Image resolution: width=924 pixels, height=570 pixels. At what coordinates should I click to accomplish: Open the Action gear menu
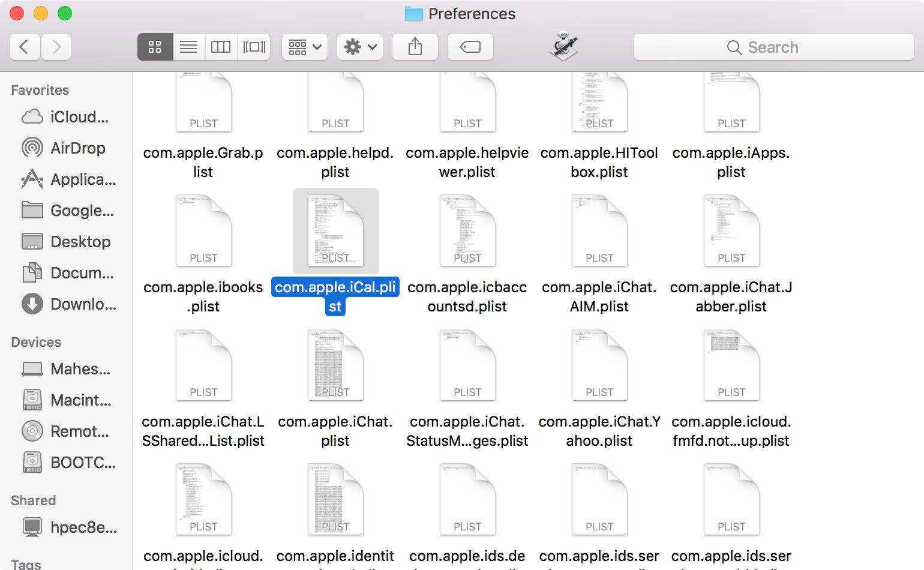click(360, 47)
